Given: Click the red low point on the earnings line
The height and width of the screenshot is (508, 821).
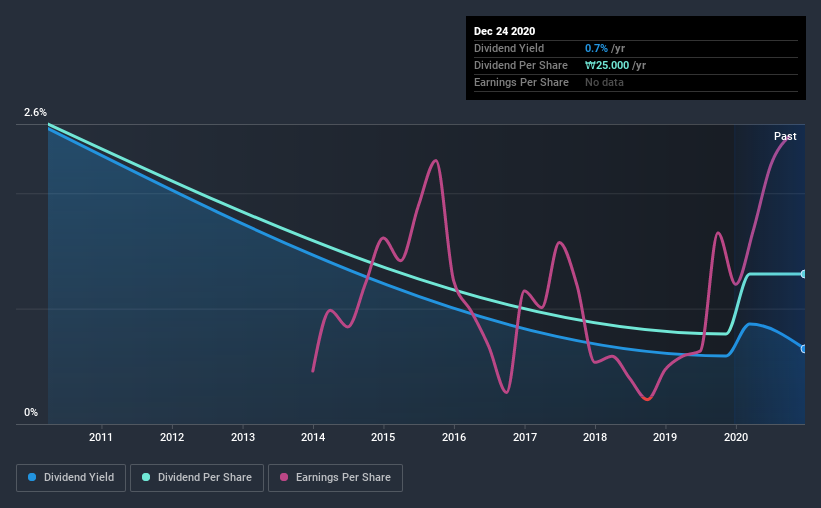Looking at the screenshot, I should pos(647,399).
